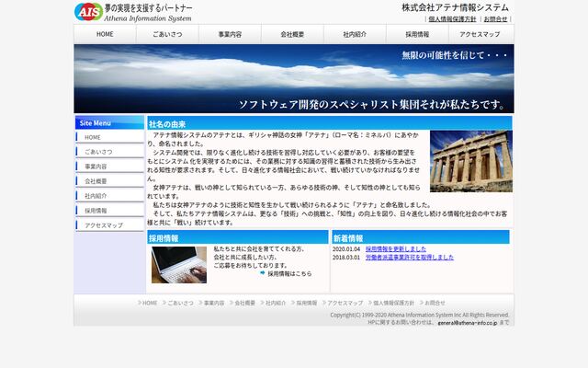Click the sky banner image
Viewport: 588px width, 368px height.
(x=294, y=78)
